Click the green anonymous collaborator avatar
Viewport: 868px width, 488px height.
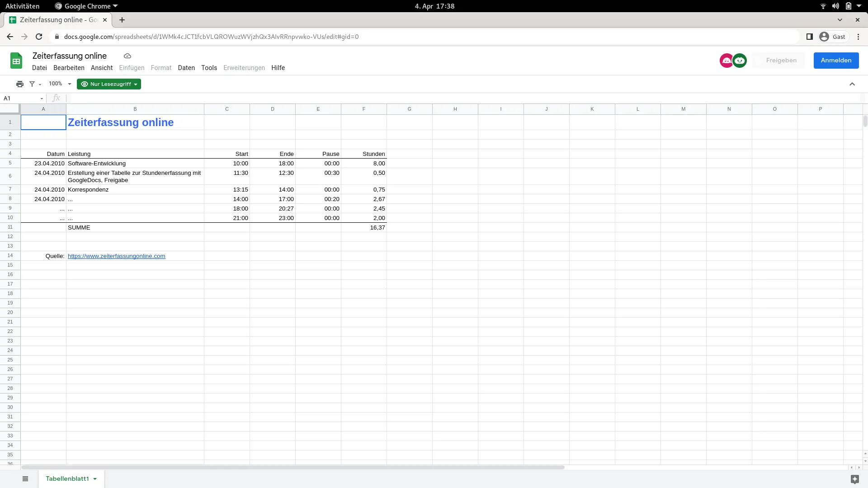[740, 61]
